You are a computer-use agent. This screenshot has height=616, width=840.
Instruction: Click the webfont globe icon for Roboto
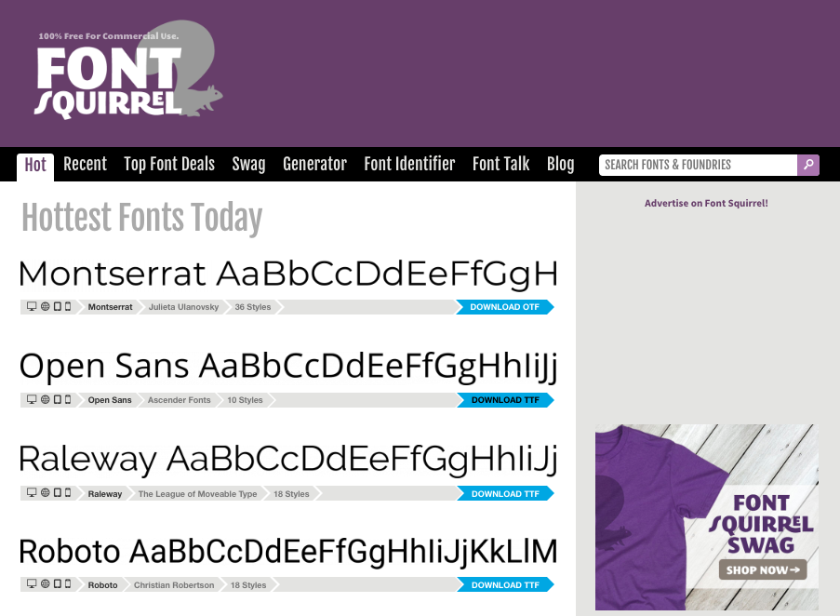[46, 583]
